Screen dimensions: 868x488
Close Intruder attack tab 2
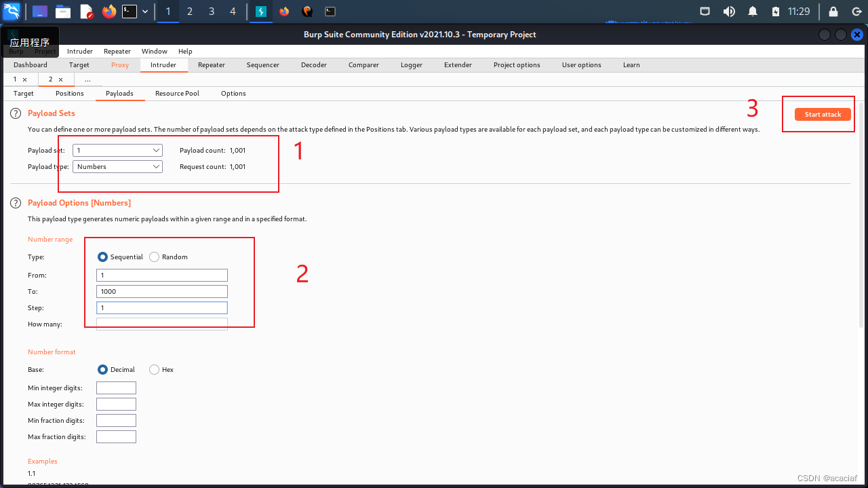click(x=60, y=80)
